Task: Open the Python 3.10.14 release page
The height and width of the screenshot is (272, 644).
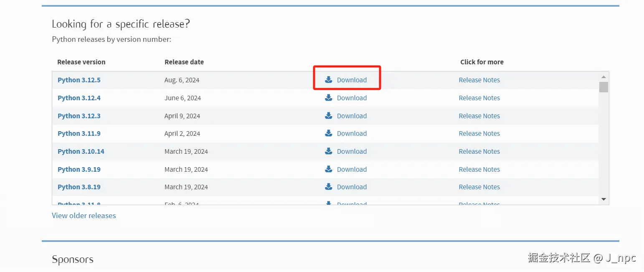Action: point(81,151)
